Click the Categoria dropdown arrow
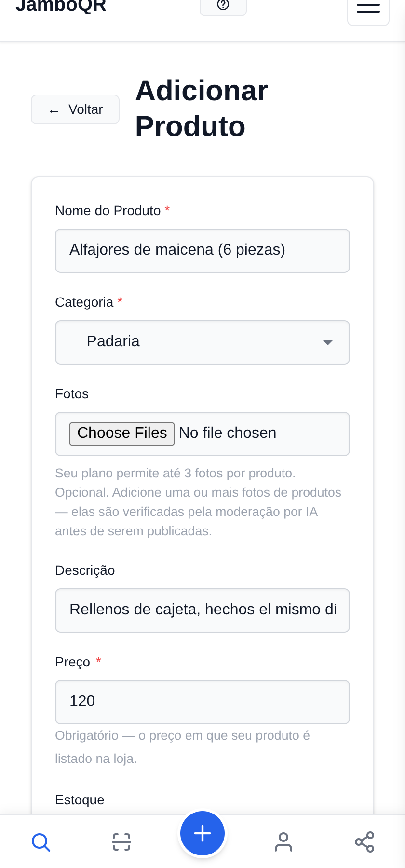The height and width of the screenshot is (868, 405). (x=328, y=342)
